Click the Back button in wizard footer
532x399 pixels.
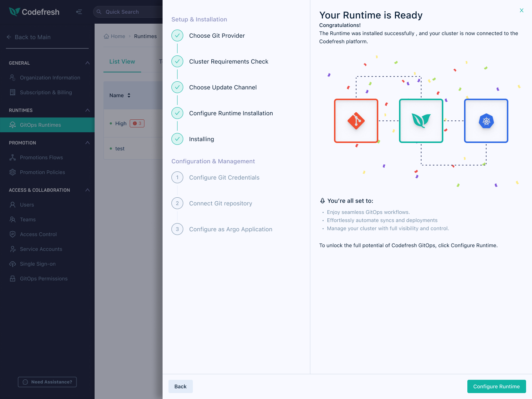point(181,386)
